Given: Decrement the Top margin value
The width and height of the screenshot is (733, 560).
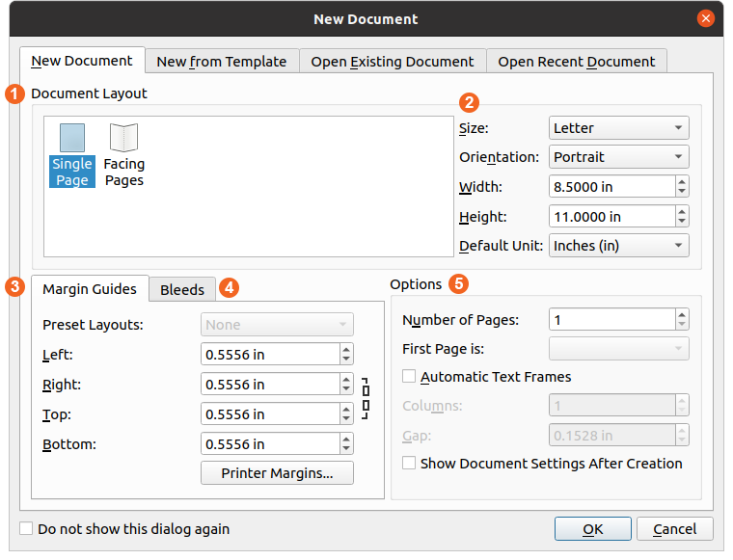Looking at the screenshot, I should (346, 419).
